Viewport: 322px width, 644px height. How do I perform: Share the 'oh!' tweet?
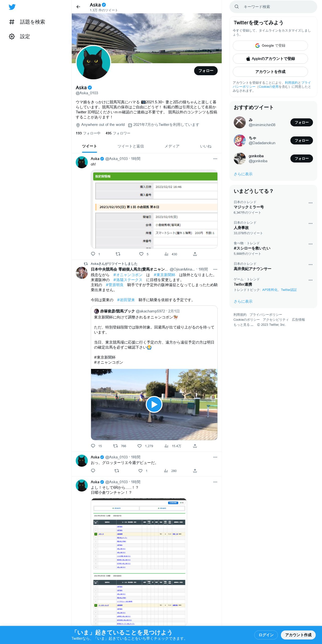[195, 254]
